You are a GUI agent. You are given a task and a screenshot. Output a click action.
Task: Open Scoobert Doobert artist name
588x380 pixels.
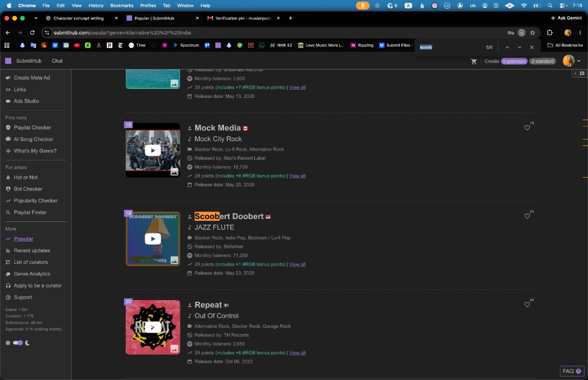(229, 216)
